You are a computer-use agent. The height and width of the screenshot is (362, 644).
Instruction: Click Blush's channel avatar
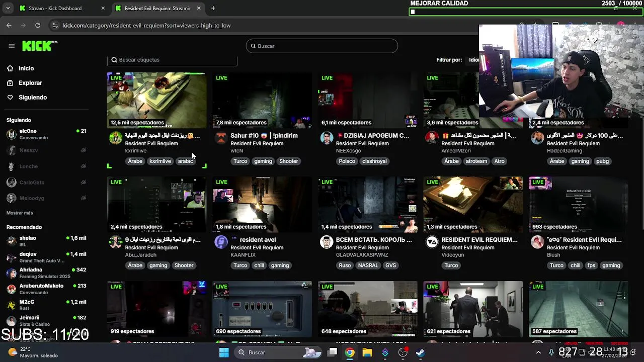tap(537, 242)
